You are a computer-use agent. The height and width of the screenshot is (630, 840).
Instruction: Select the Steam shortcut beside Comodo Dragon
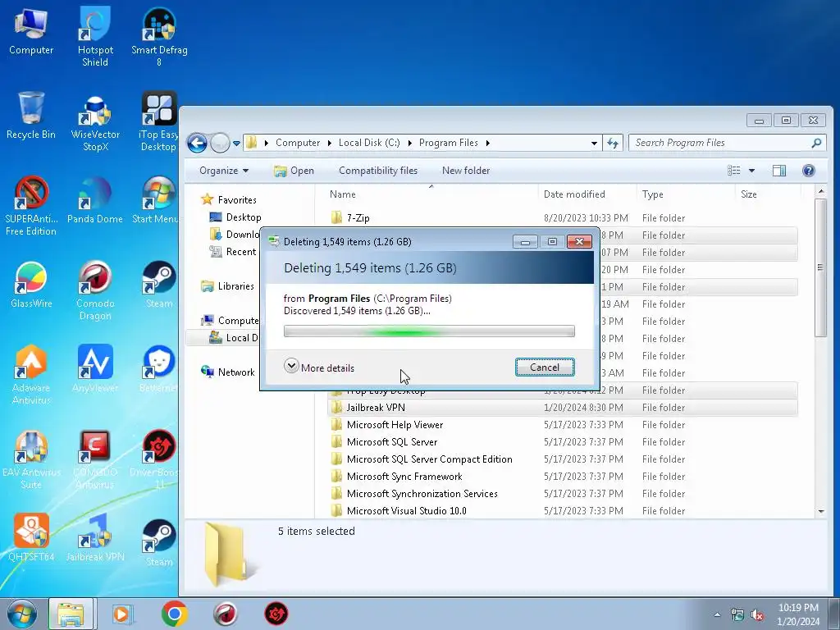(x=159, y=285)
